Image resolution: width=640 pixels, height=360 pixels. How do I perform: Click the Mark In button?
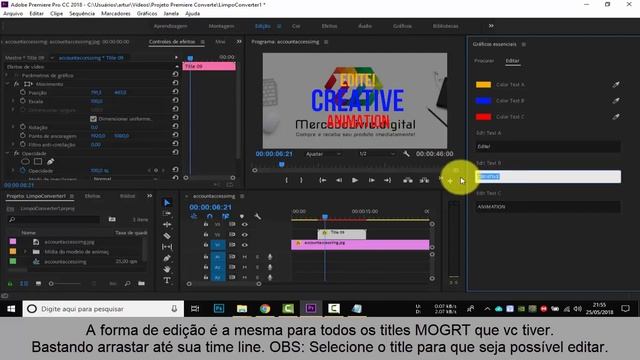click(287, 180)
